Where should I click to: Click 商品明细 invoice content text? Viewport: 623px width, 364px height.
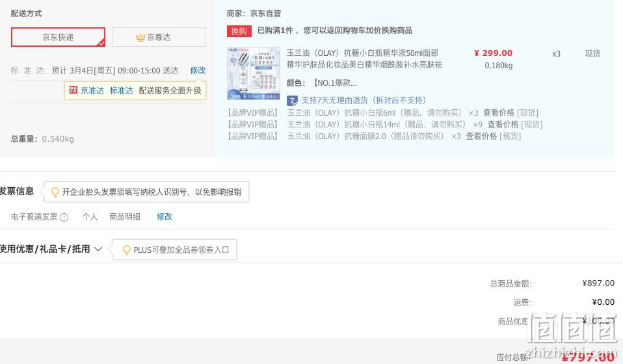(x=124, y=216)
